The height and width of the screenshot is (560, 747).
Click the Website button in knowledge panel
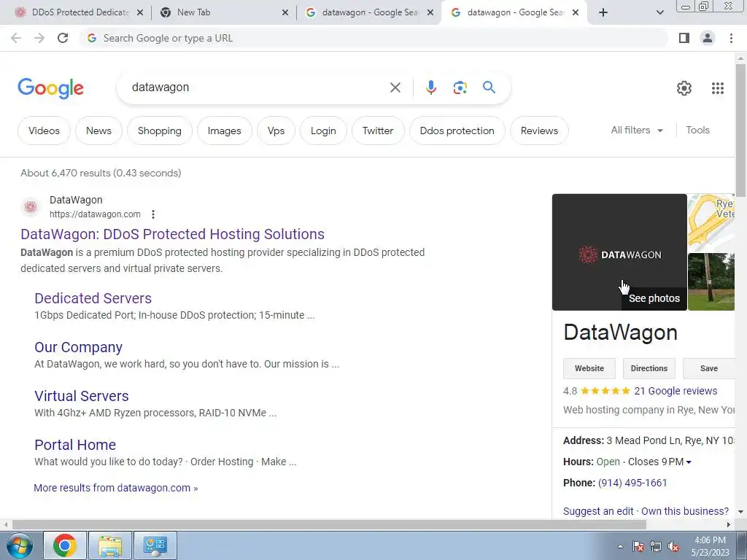[x=589, y=368]
